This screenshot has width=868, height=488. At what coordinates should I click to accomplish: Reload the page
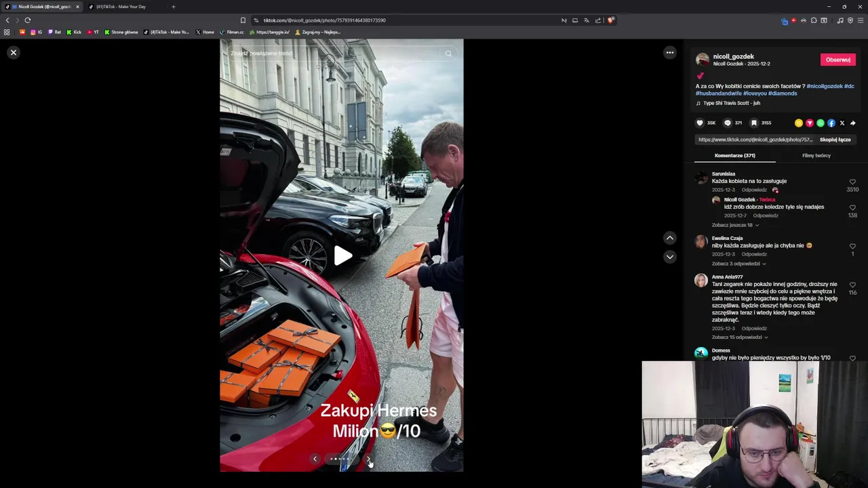28,20
